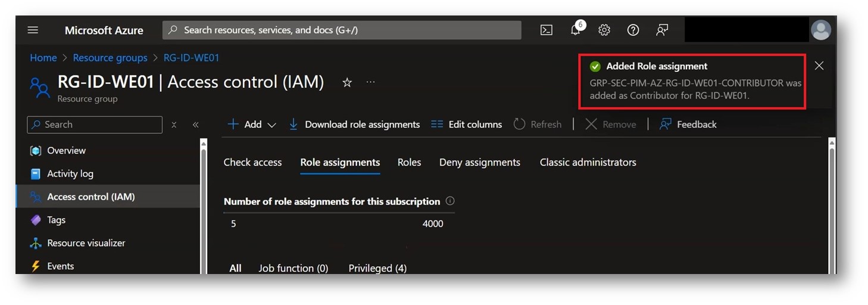Screen dimensions: 868x305
Task: Select the Privileged (4) filter tab
Action: click(377, 268)
